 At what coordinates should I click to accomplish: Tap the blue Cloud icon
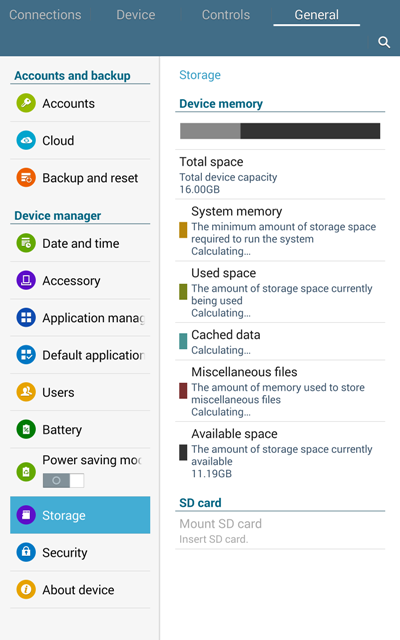click(x=26, y=140)
